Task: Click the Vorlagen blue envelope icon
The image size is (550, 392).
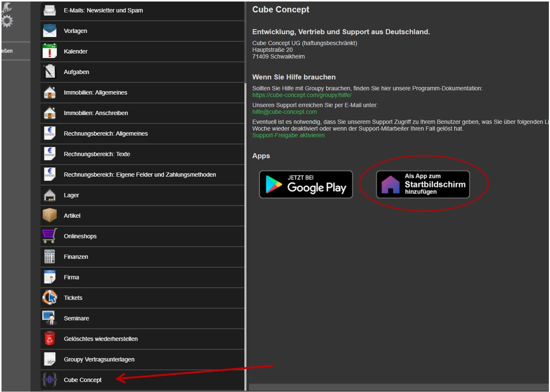Action: click(49, 31)
